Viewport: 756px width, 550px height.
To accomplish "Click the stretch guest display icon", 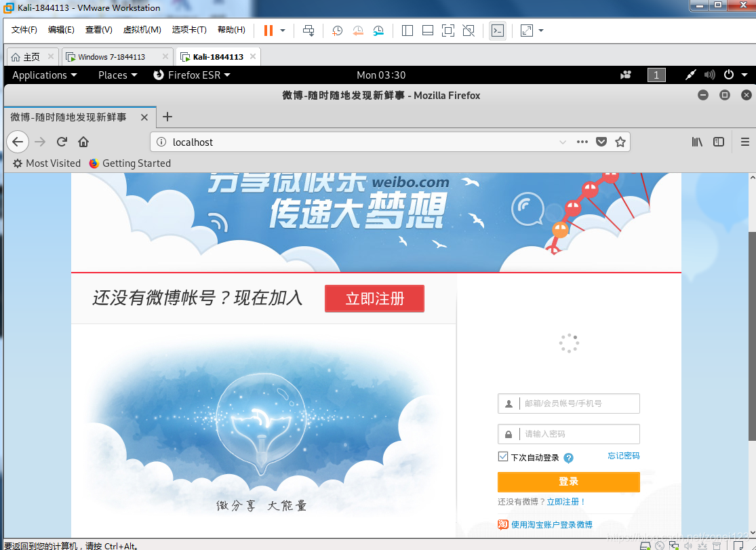I will coord(527,31).
